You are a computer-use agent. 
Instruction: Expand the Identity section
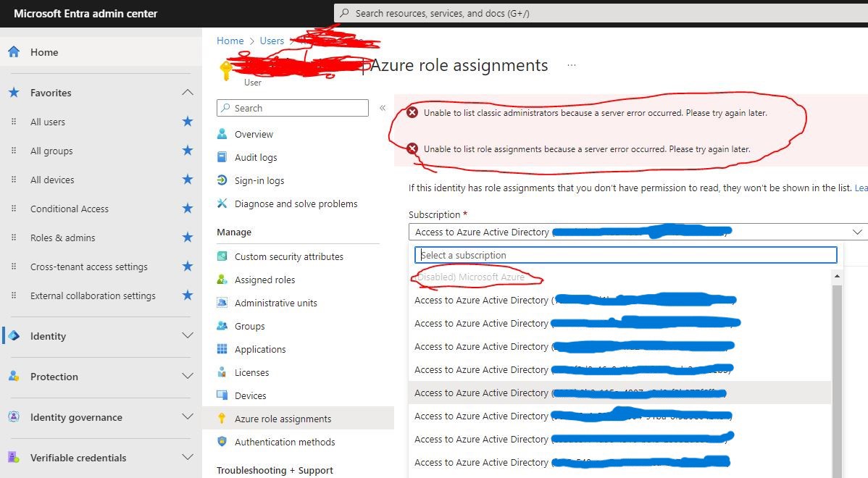[187, 336]
